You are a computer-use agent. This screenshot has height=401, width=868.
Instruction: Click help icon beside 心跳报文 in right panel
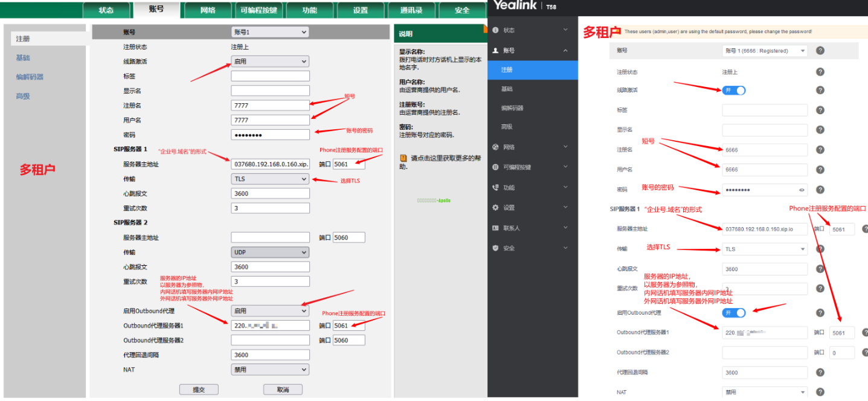click(x=820, y=269)
